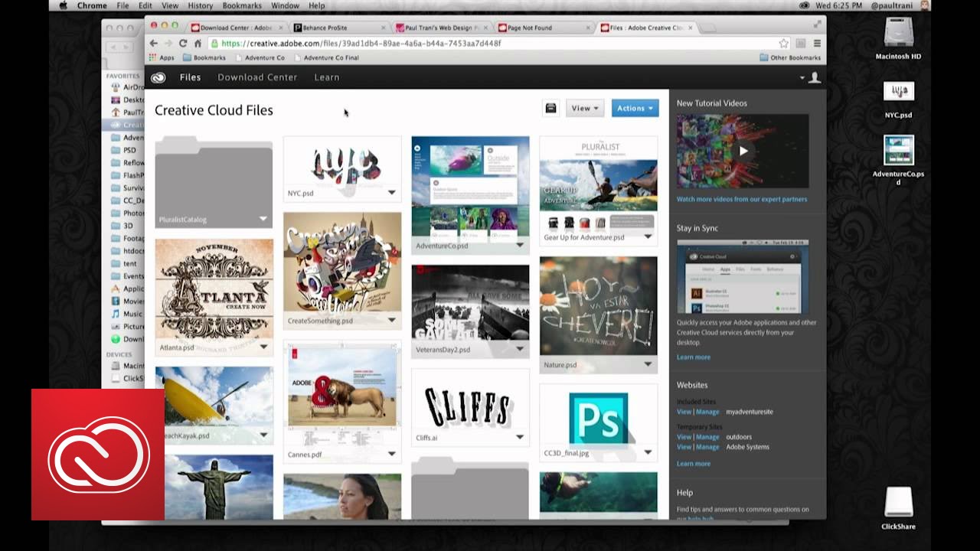980x551 pixels.
Task: Open the Learn tab in the header
Action: pyautogui.click(x=327, y=77)
